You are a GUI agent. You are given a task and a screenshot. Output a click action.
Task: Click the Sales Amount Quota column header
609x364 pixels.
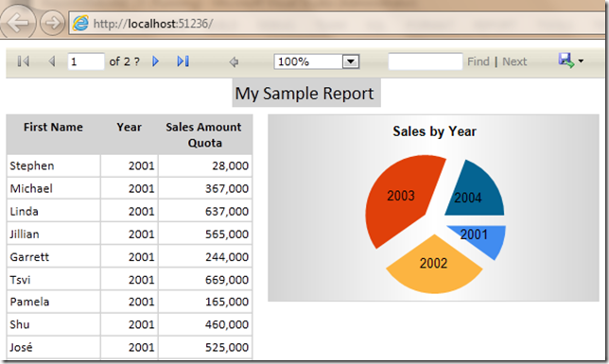point(205,134)
